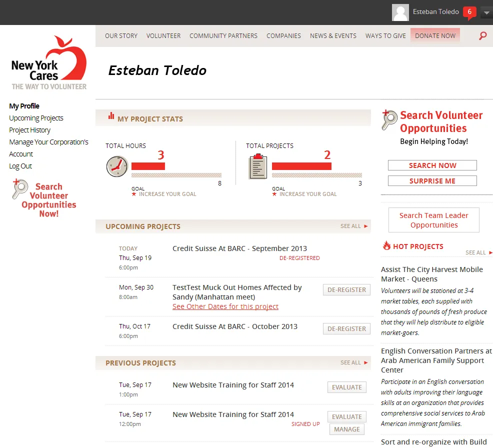The width and height of the screenshot is (493, 448).
Task: Open the 1:00pm New Website Training project
Action: 233,385
